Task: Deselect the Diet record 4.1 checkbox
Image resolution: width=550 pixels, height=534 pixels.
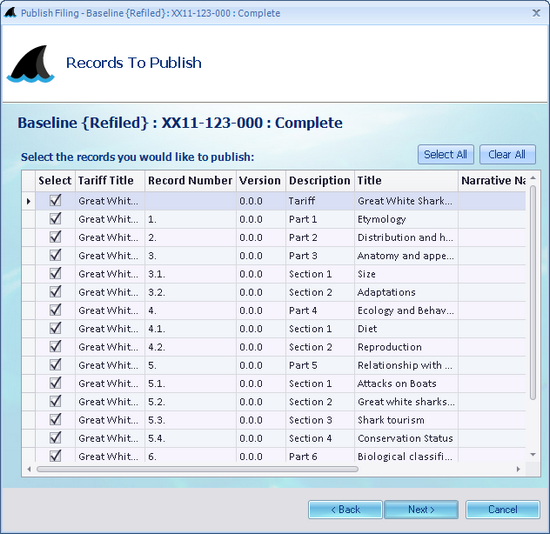Action: point(55,328)
